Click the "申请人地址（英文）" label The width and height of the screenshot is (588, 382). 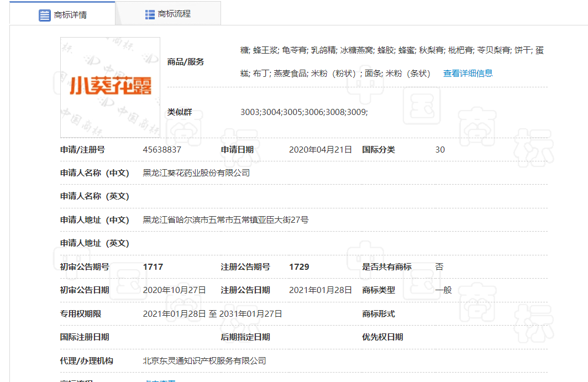click(x=95, y=243)
